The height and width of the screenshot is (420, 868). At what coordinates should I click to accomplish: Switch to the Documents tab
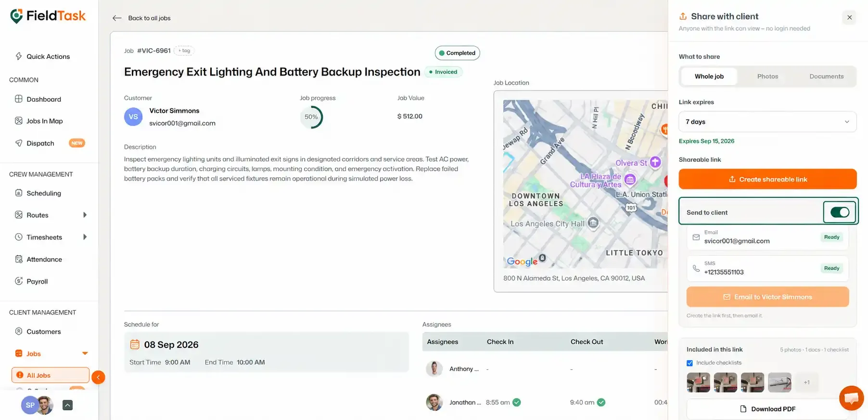point(826,76)
